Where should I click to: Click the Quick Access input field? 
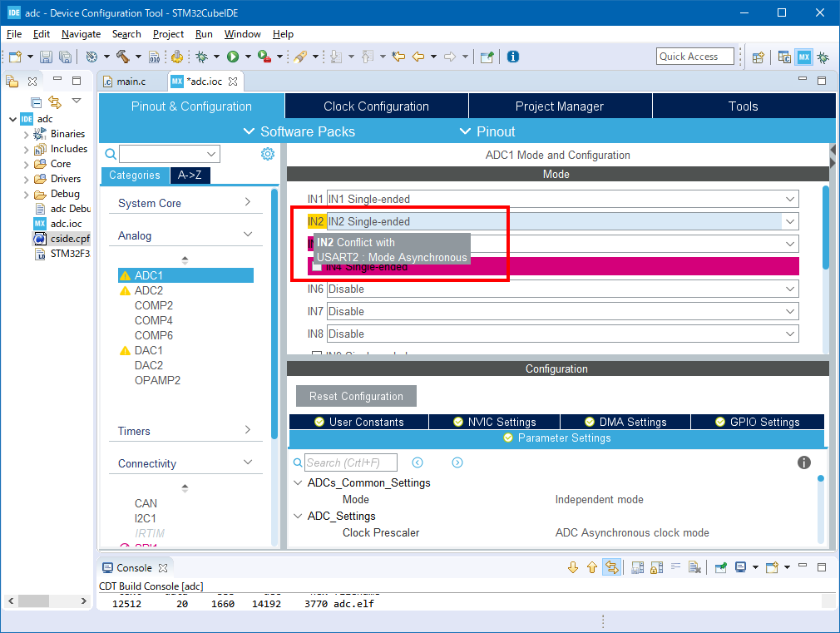694,57
